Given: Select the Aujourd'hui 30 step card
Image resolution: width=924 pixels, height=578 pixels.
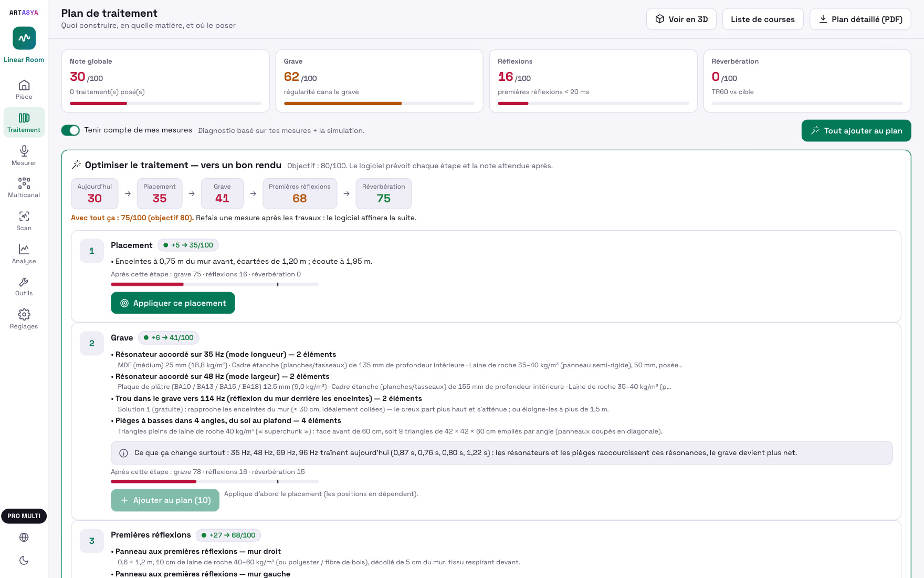Looking at the screenshot, I should [94, 193].
